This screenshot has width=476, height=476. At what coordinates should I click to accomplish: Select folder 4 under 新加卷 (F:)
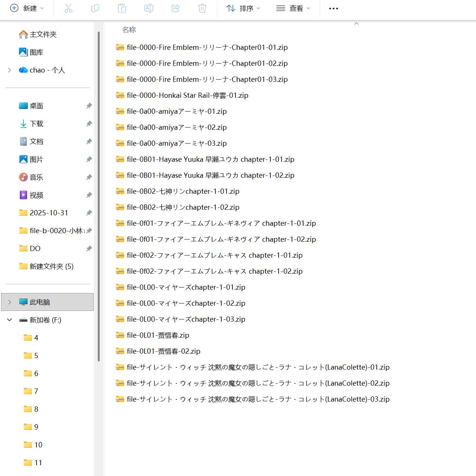click(x=31, y=338)
